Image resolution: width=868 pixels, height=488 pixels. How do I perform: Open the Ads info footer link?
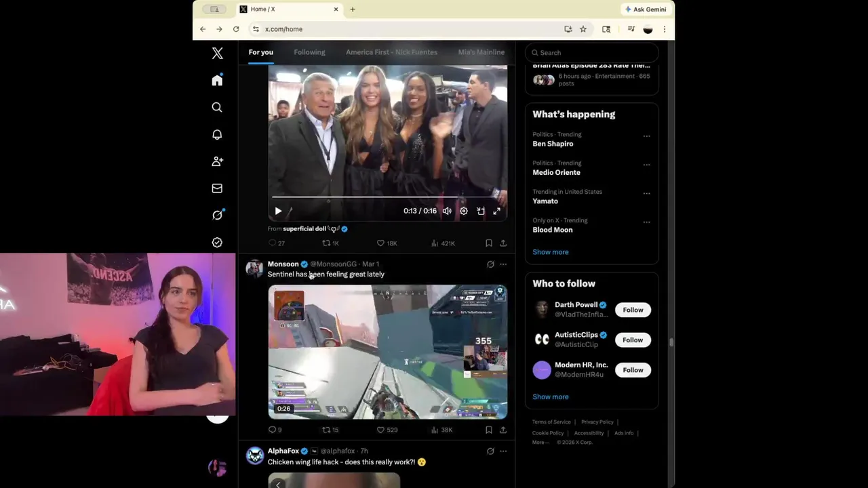pyautogui.click(x=624, y=433)
